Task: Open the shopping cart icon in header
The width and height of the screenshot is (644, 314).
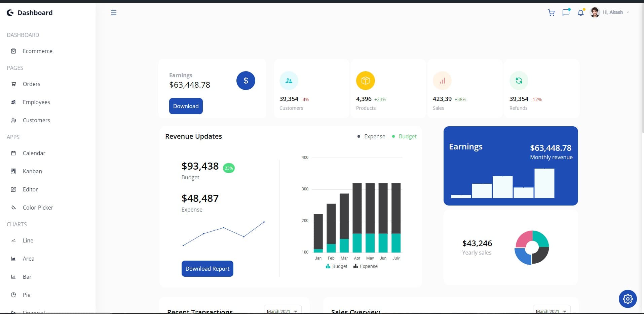Action: click(551, 12)
